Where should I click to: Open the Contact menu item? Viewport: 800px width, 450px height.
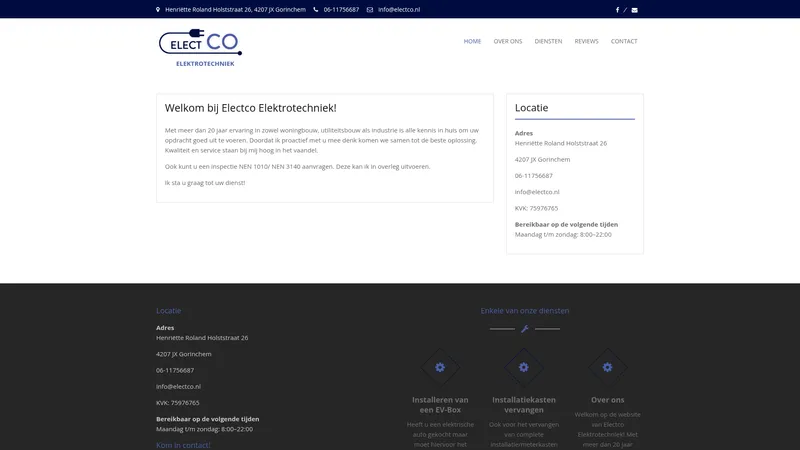point(624,41)
